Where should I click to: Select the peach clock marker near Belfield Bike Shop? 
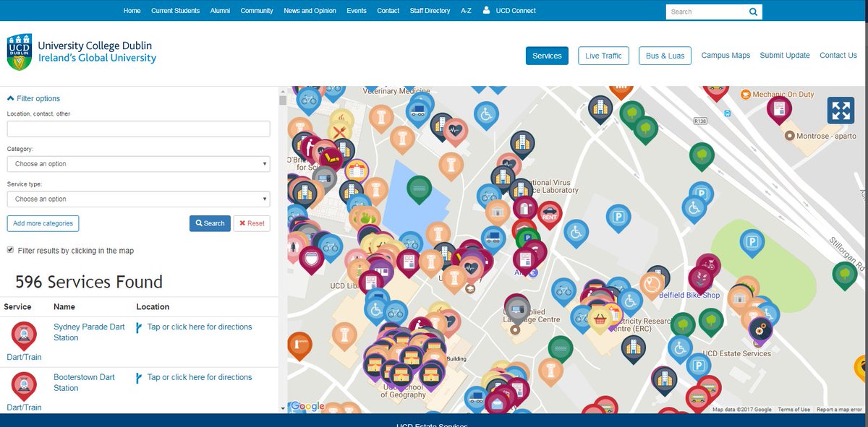point(652,285)
